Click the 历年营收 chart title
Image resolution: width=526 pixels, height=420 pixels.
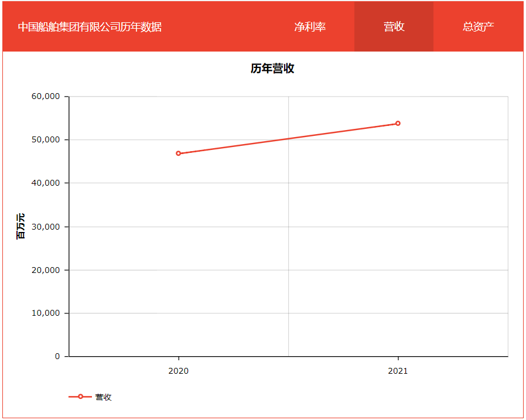(272, 69)
